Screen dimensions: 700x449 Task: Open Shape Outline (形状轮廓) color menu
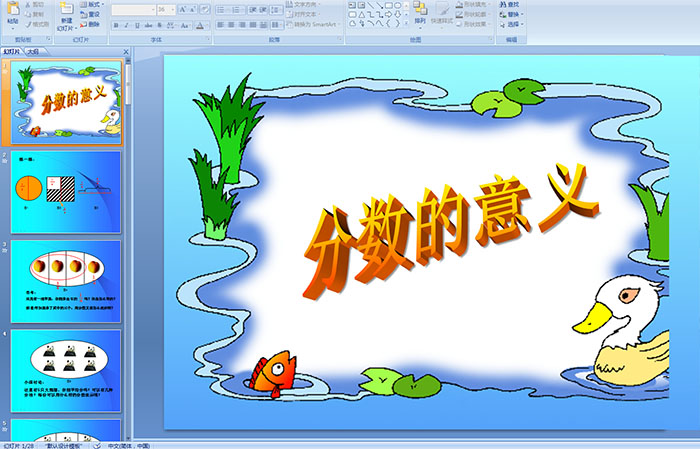472,14
